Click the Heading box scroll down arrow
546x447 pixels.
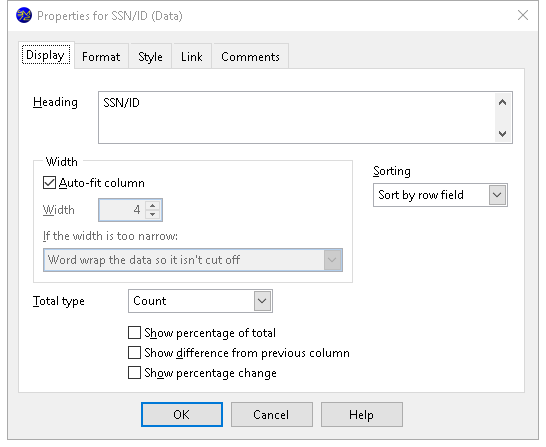pos(502,133)
